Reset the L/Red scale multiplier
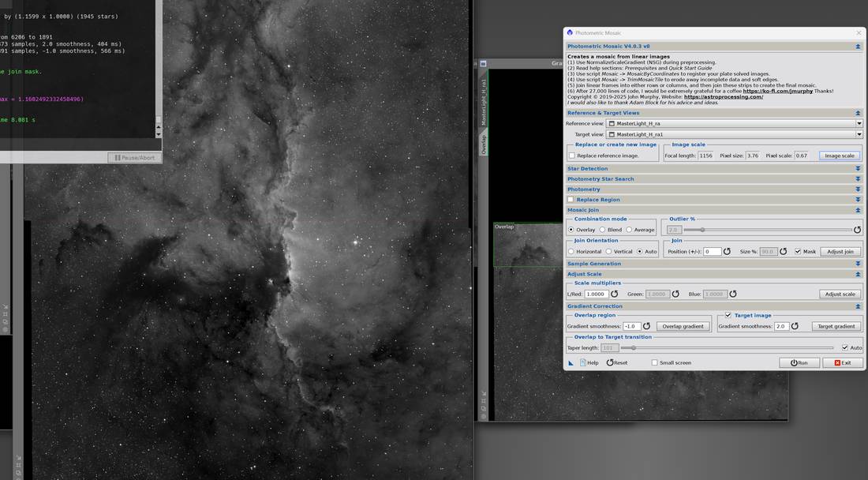868x480 pixels. click(x=614, y=294)
